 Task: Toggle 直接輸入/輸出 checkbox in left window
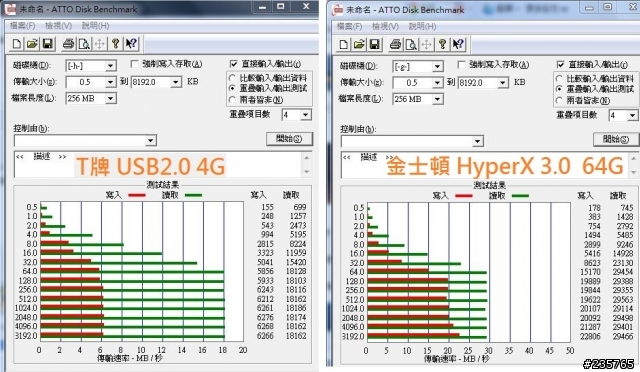(233, 64)
